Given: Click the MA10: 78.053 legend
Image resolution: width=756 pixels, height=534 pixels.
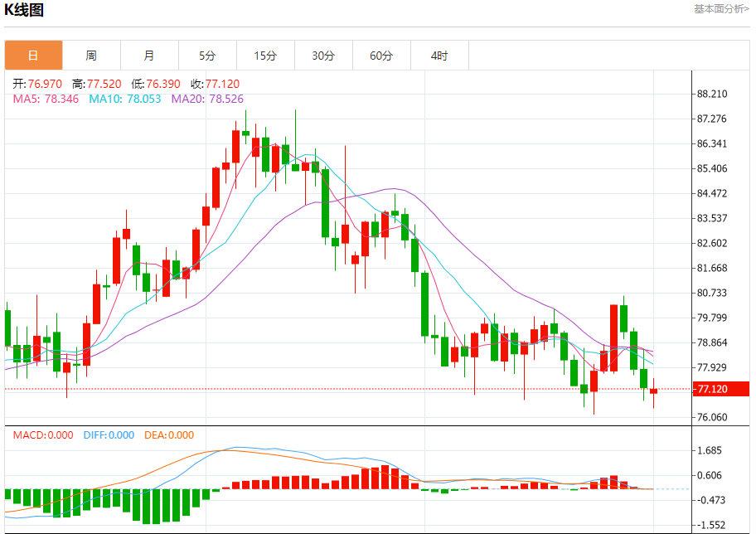Looking at the screenshot, I should click(x=125, y=99).
